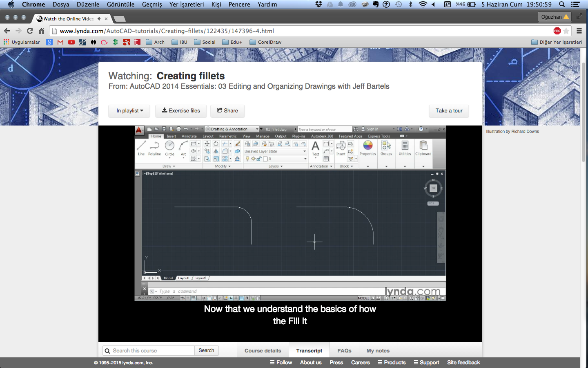Switch to the Course details tab
Viewport: 588px width, 368px height.
(x=263, y=350)
